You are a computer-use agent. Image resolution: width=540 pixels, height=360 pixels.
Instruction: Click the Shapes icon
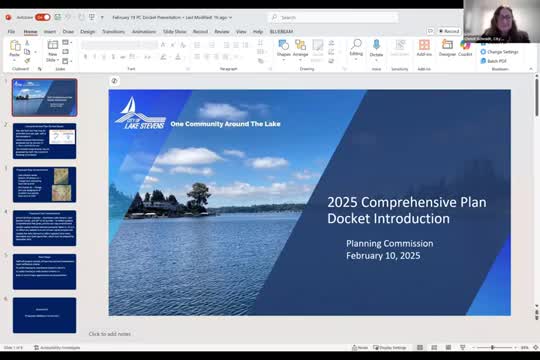283,45
